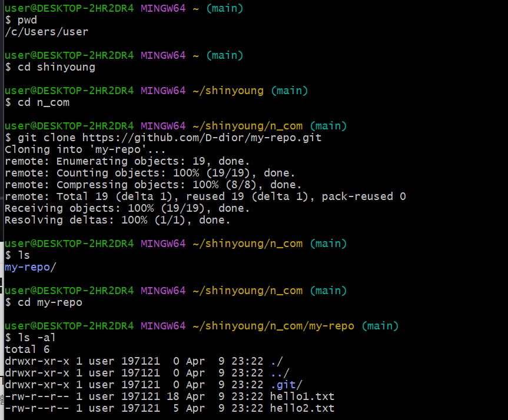Click the 'Counting objects: 100% (19/19)' line
508x420 pixels.
tap(150, 173)
